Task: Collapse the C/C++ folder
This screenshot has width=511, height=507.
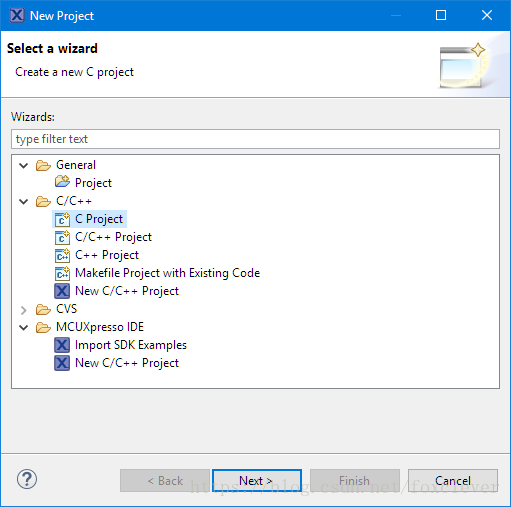Action: (x=24, y=201)
